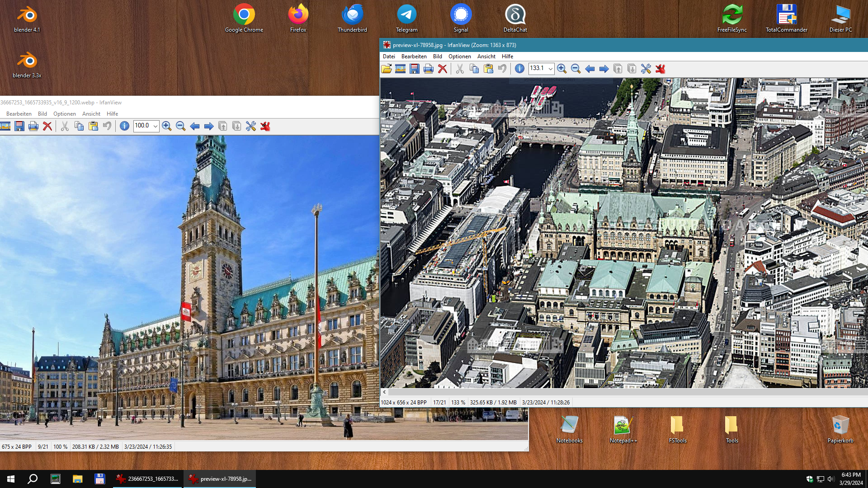Click the aerial Hamburg image in preview-xl window
Image resolution: width=868 pixels, height=488 pixels.
coord(624,233)
